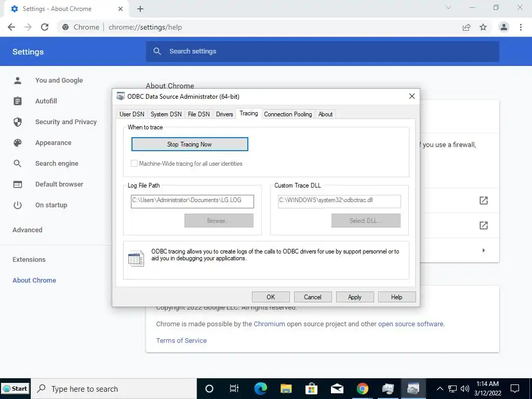
Task: Open Search engine settings section
Action: (x=57, y=164)
